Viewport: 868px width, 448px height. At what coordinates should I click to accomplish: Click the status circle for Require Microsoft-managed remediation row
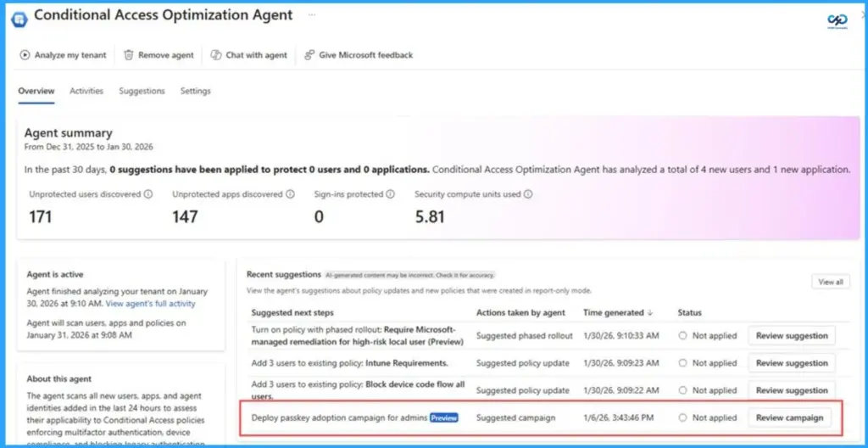click(682, 335)
